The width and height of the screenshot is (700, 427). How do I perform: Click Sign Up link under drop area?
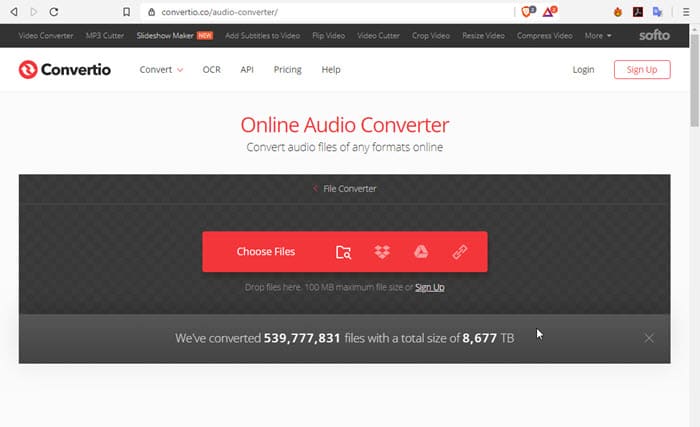[429, 287]
